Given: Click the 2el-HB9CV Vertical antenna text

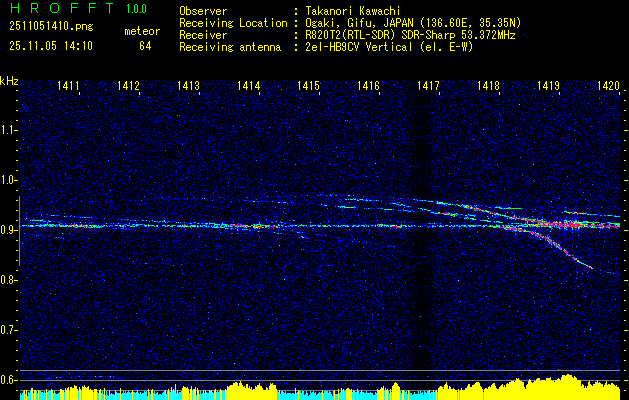Looking at the screenshot, I should click(390, 47).
